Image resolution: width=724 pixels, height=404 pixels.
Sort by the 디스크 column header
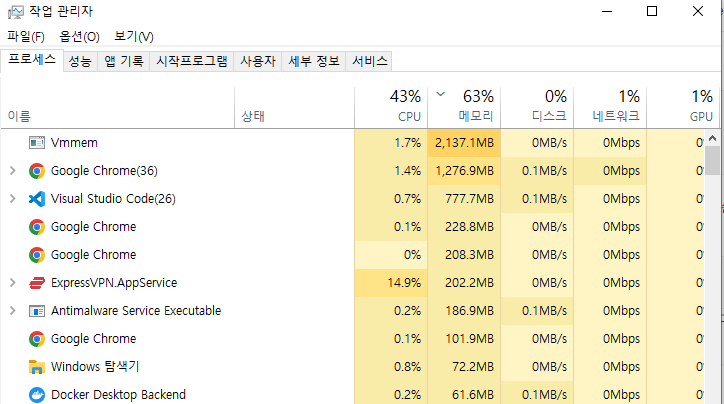tap(537, 108)
